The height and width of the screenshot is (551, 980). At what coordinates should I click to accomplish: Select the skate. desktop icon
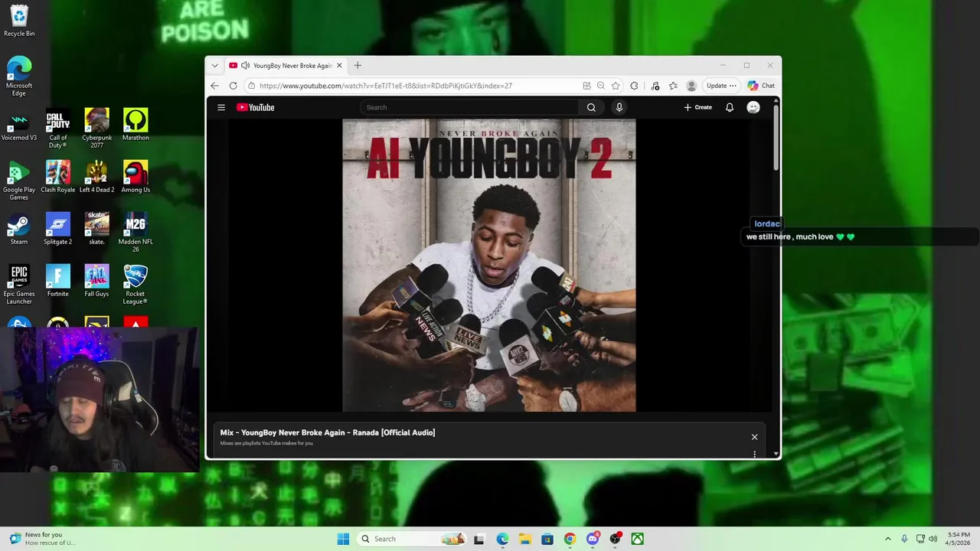click(97, 229)
